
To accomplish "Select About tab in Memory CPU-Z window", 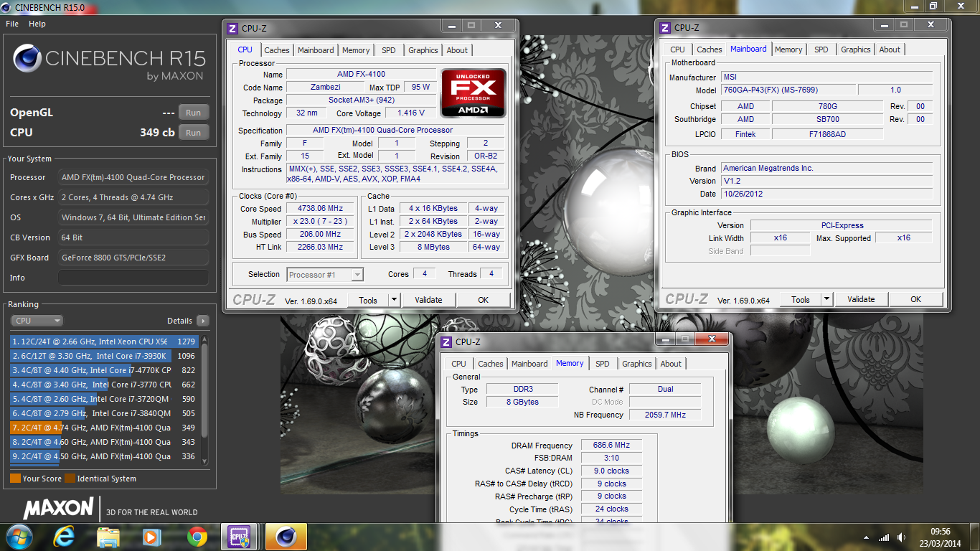I will click(x=671, y=364).
